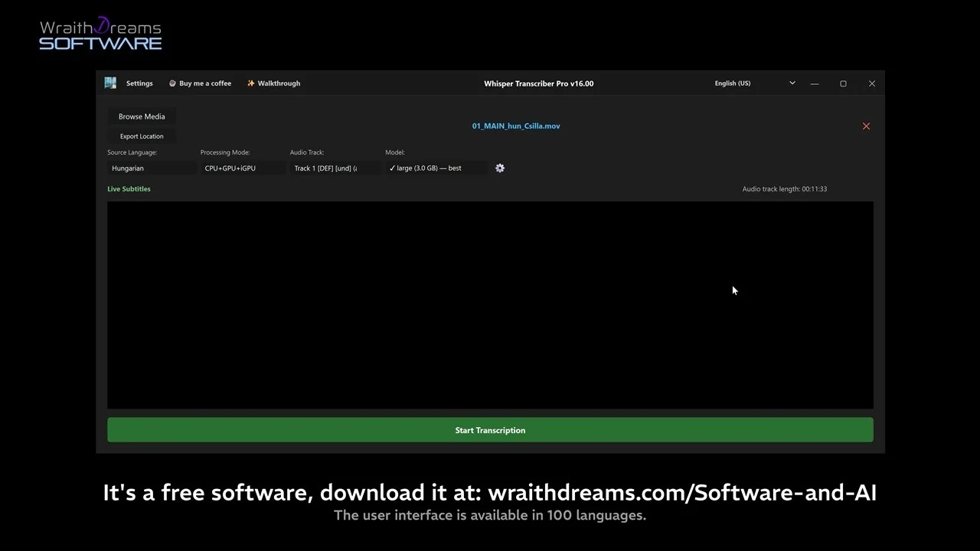The image size is (980, 551).
Task: Open the Source Language dropdown showing Hungarian
Action: click(x=152, y=168)
